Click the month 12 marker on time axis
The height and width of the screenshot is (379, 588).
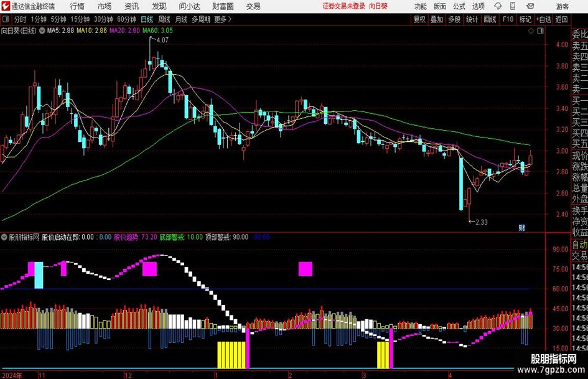[x=128, y=375]
